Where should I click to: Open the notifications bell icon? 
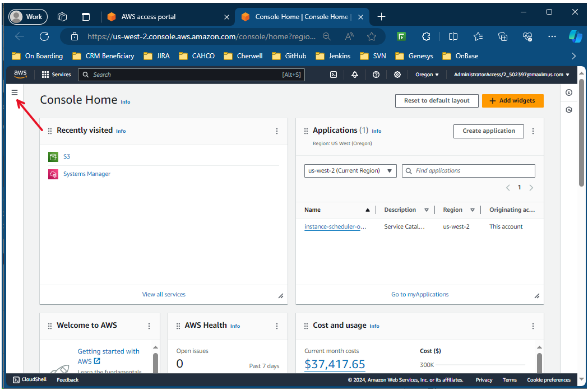(x=355, y=75)
